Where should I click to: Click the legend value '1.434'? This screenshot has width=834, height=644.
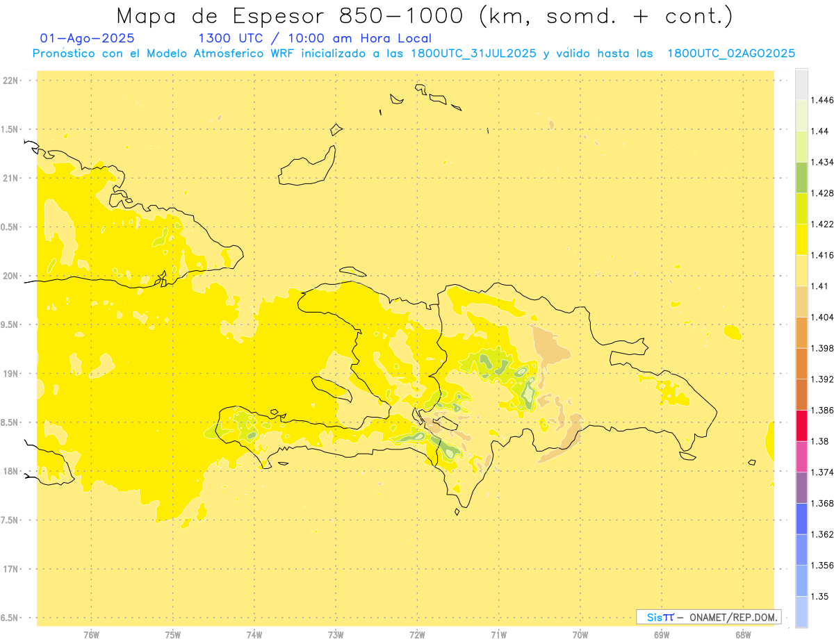tap(823, 162)
